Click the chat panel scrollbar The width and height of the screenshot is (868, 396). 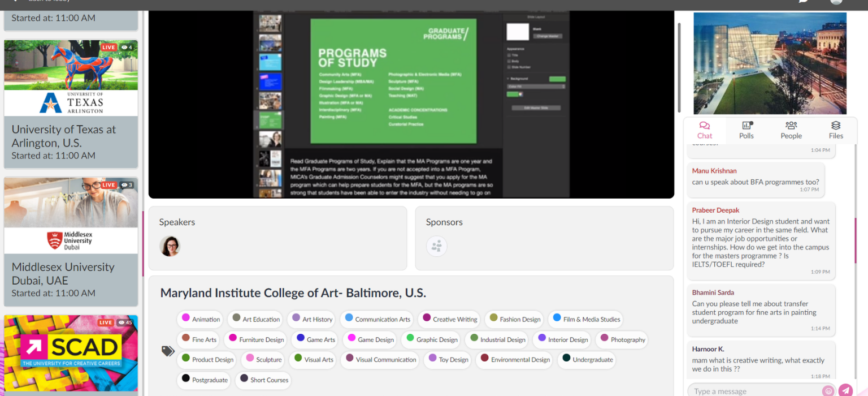[856, 240]
